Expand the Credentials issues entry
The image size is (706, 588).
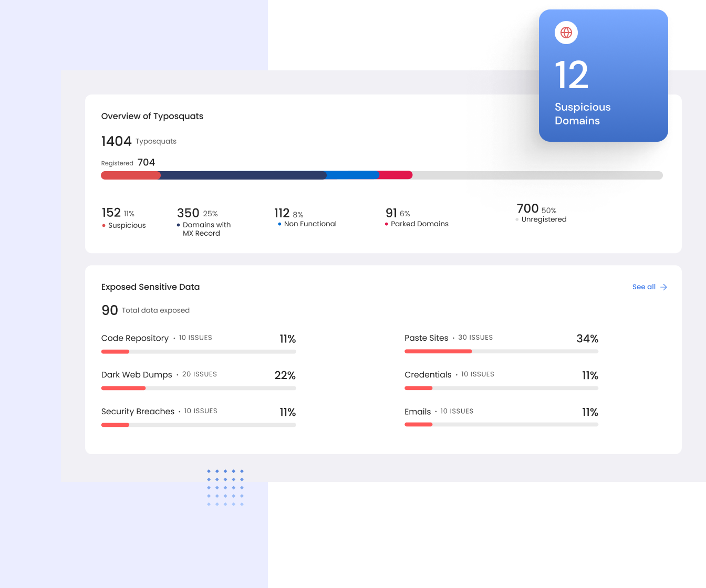coord(428,374)
